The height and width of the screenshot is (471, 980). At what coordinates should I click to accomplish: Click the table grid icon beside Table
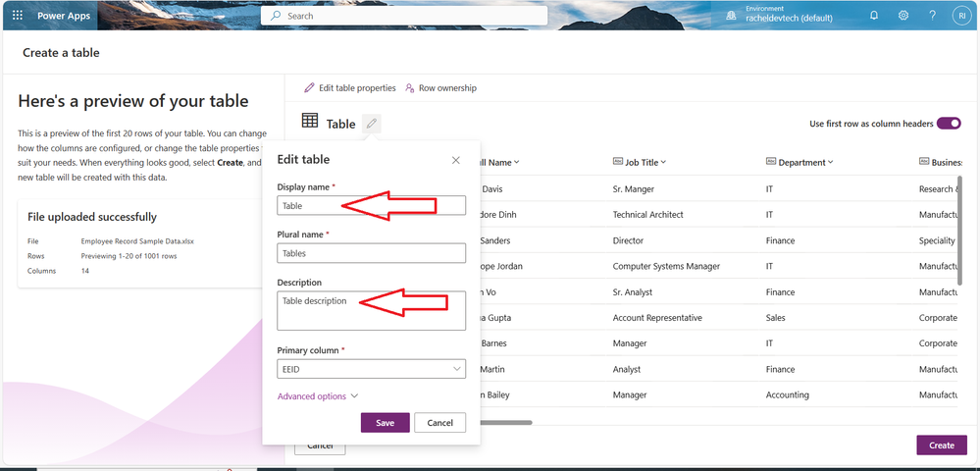click(x=310, y=121)
